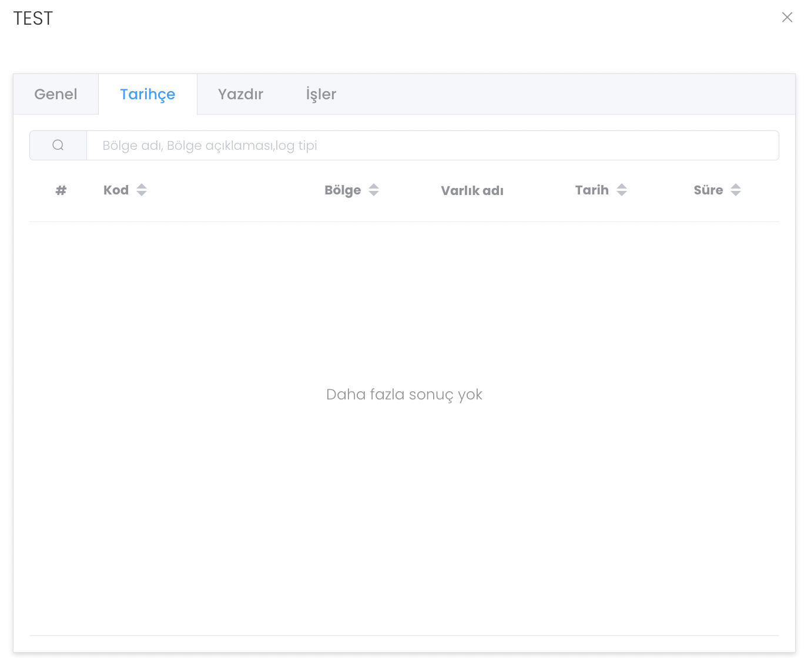The image size is (811, 672).
Task: Click the Kod column header label
Action: point(116,190)
